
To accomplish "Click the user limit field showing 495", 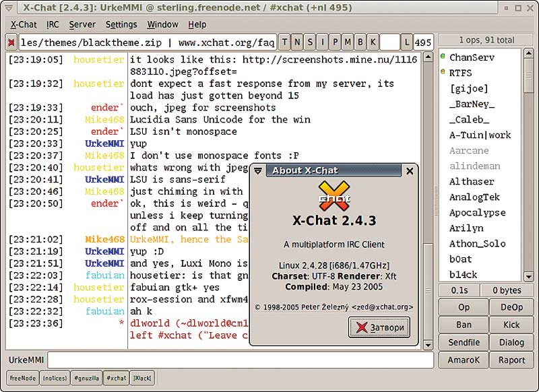I will [x=423, y=42].
